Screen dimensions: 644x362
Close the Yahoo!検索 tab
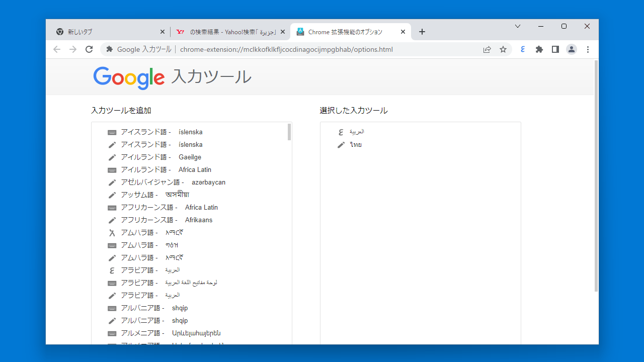click(283, 32)
